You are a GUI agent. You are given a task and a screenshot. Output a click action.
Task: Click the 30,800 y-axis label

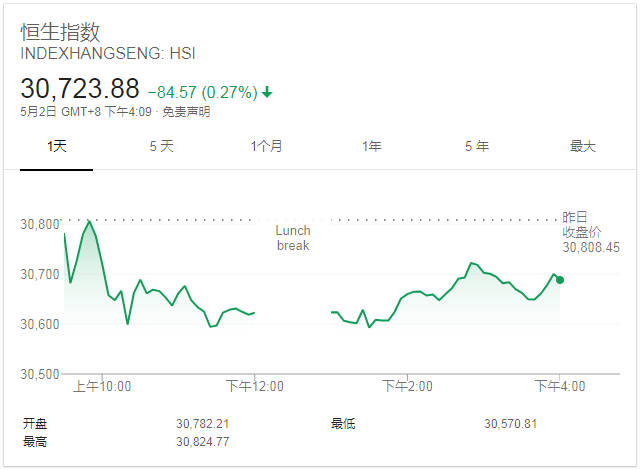[40, 224]
